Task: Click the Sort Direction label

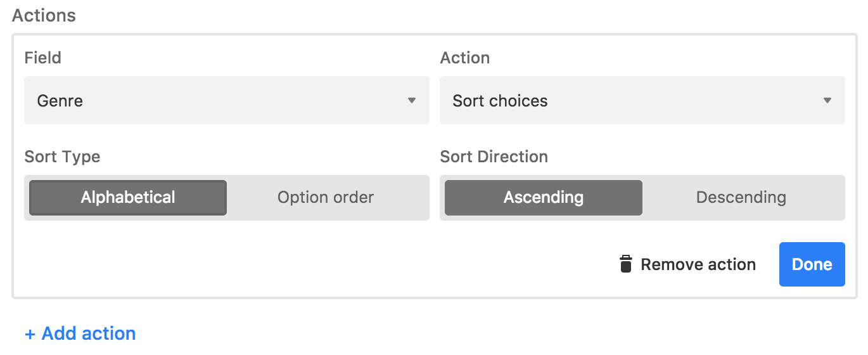Action: coord(494,157)
